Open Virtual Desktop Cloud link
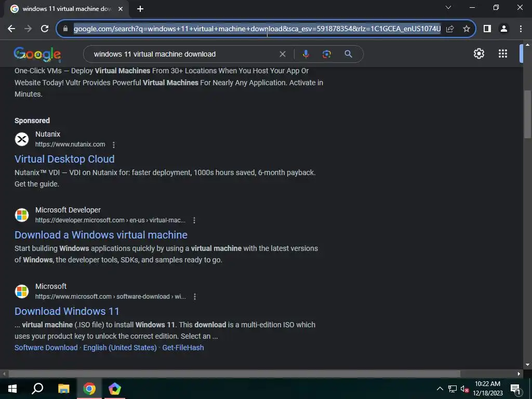The image size is (532, 399). coord(64,159)
